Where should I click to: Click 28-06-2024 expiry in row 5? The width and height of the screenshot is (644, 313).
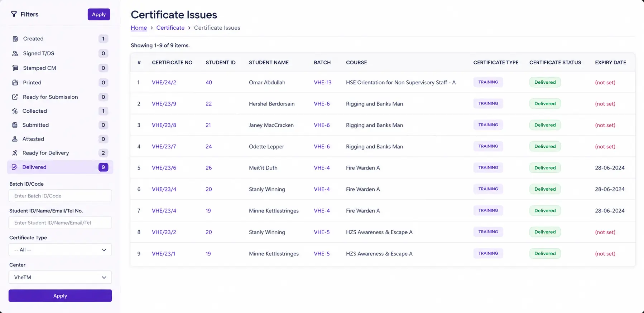pos(610,168)
